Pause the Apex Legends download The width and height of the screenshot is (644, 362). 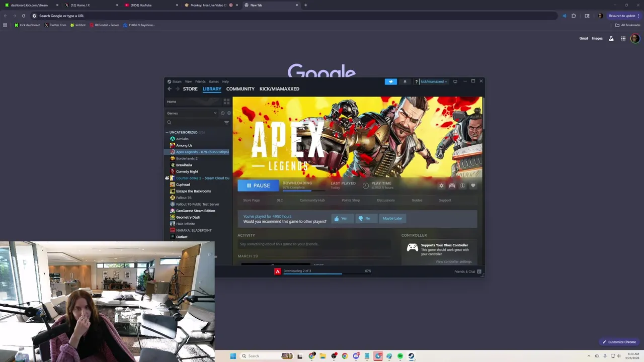(258, 186)
